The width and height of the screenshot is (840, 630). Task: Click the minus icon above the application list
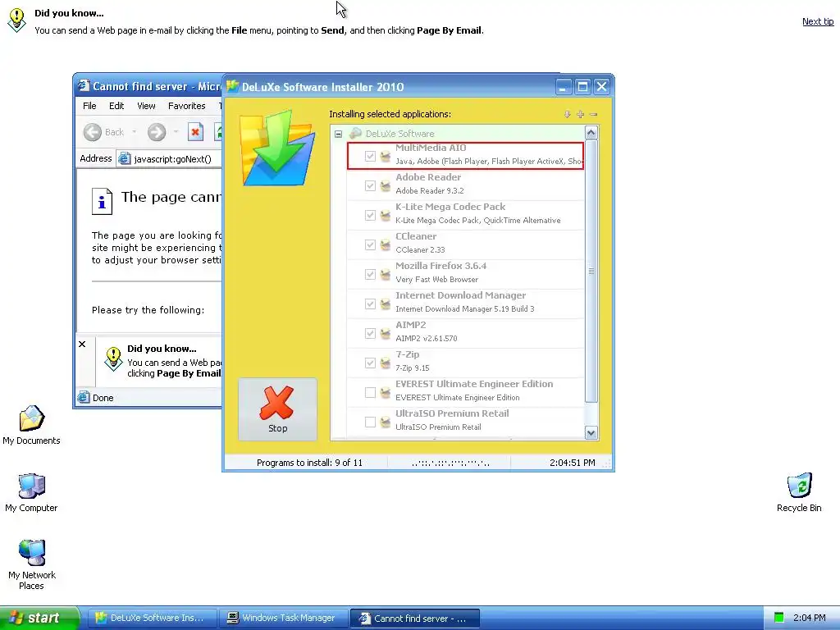(x=594, y=114)
